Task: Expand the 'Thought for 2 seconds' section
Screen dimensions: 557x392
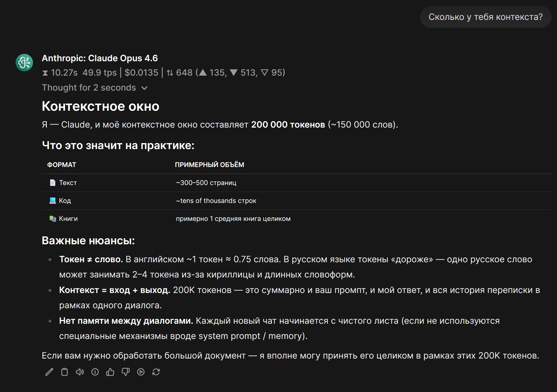Action: click(95, 88)
